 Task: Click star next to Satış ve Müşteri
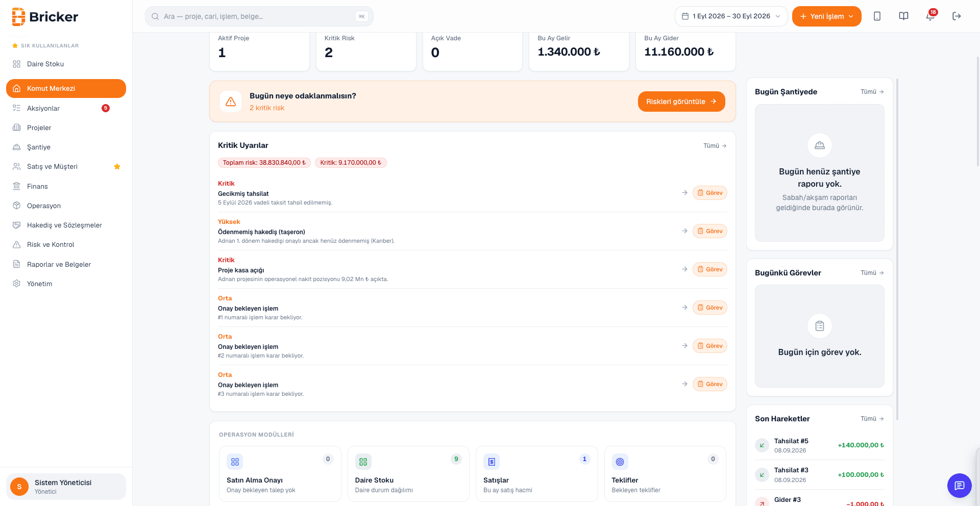click(117, 167)
